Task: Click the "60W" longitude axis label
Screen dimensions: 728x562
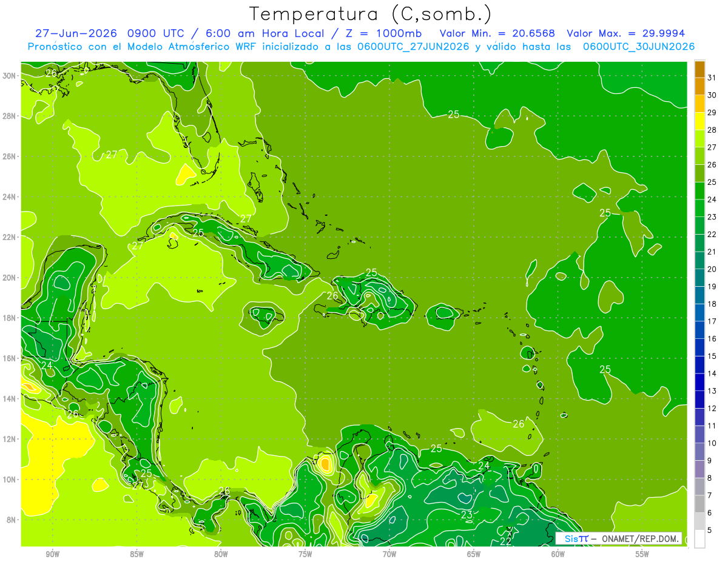Action: pyautogui.click(x=558, y=554)
